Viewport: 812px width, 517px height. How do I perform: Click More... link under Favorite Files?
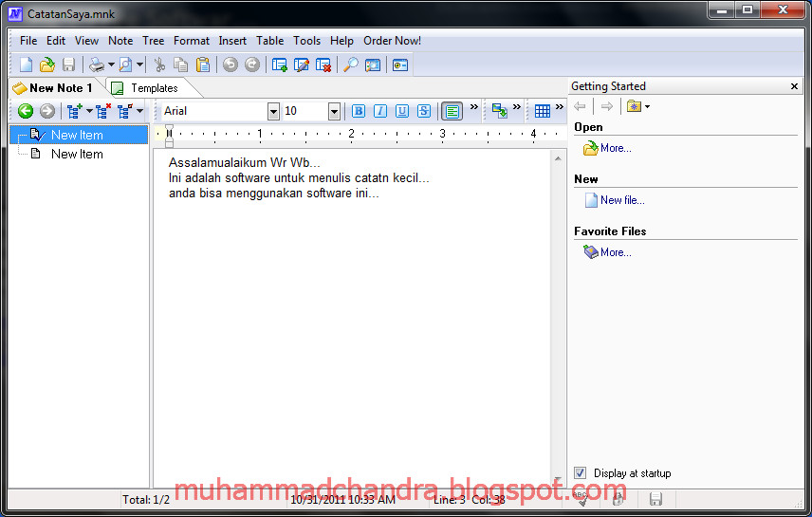point(616,252)
